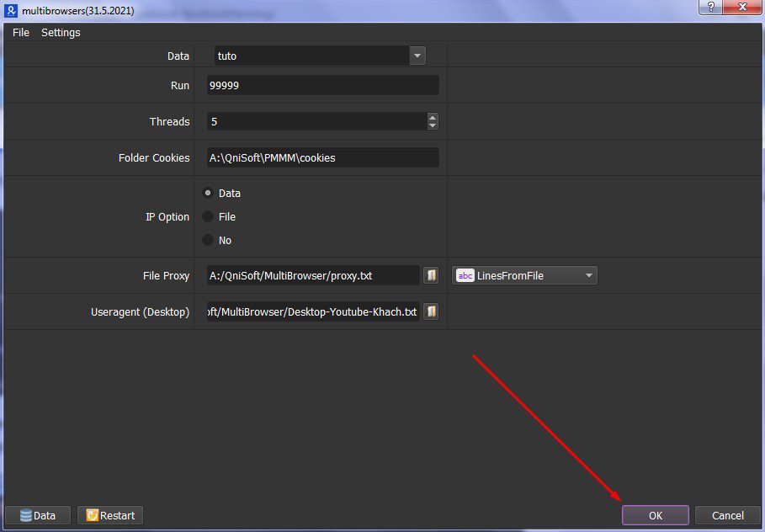Increase the Threads value with up arrow

point(433,117)
